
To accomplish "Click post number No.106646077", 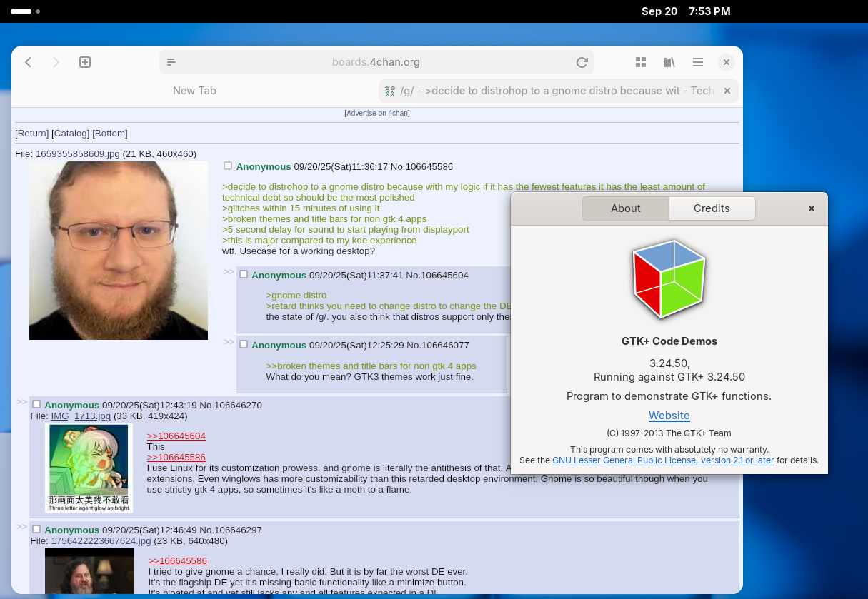I will tap(438, 346).
